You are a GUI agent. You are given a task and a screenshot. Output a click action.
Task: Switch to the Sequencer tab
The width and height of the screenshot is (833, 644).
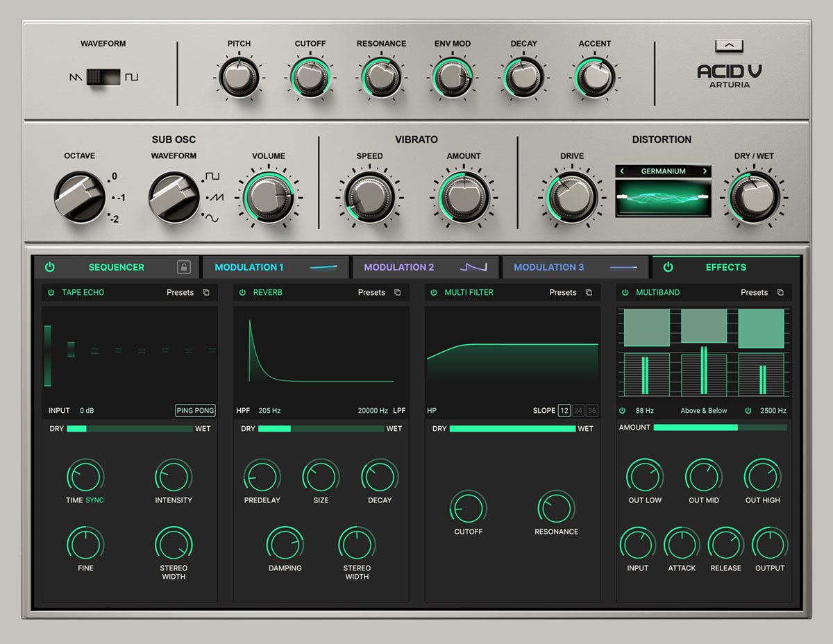tap(117, 267)
